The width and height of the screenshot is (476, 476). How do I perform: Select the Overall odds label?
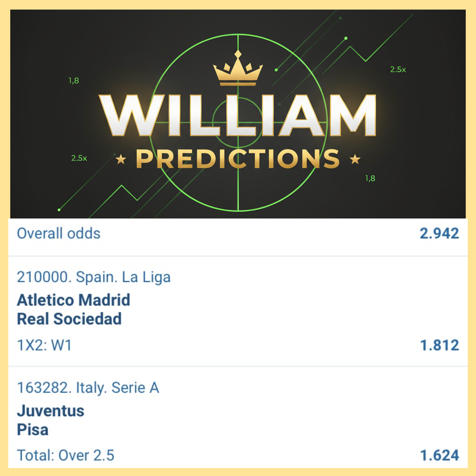[x=59, y=233]
